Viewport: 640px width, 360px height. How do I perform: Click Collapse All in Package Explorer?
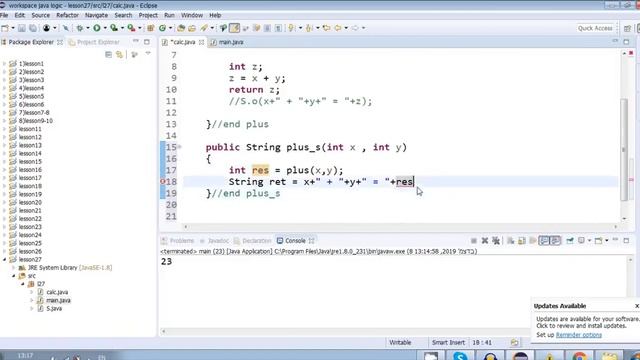(x=108, y=55)
